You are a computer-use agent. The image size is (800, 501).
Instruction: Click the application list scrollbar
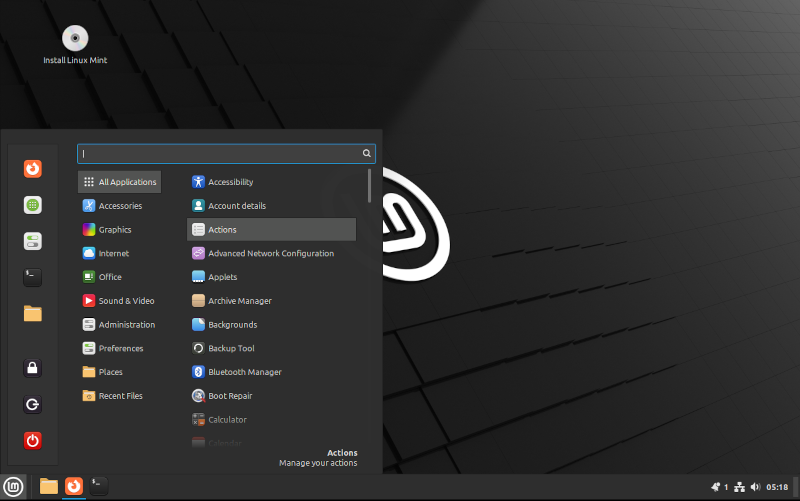370,186
